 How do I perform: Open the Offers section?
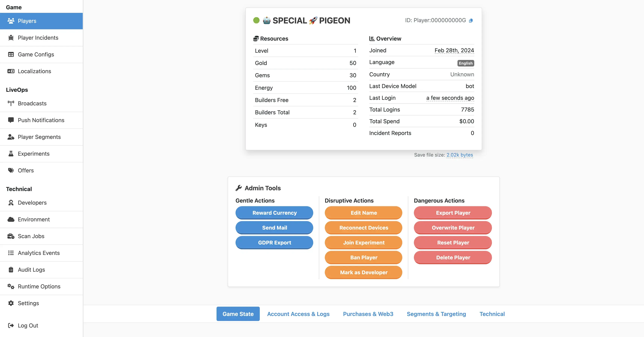pos(26,170)
